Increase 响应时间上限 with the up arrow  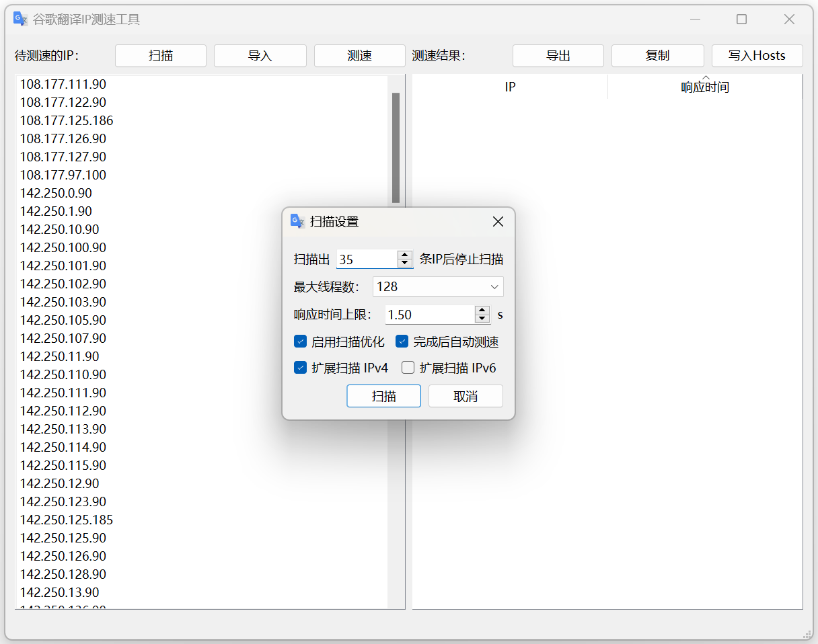tap(482, 311)
